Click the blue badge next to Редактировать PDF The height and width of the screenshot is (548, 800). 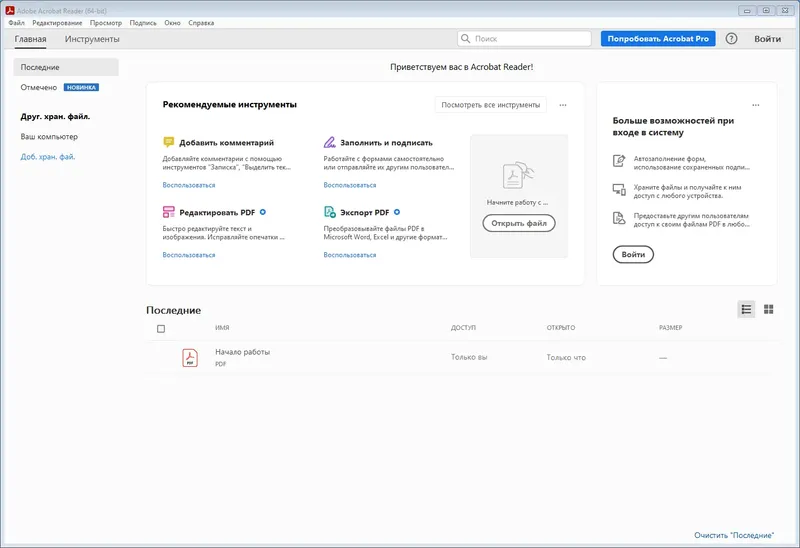[x=263, y=212]
